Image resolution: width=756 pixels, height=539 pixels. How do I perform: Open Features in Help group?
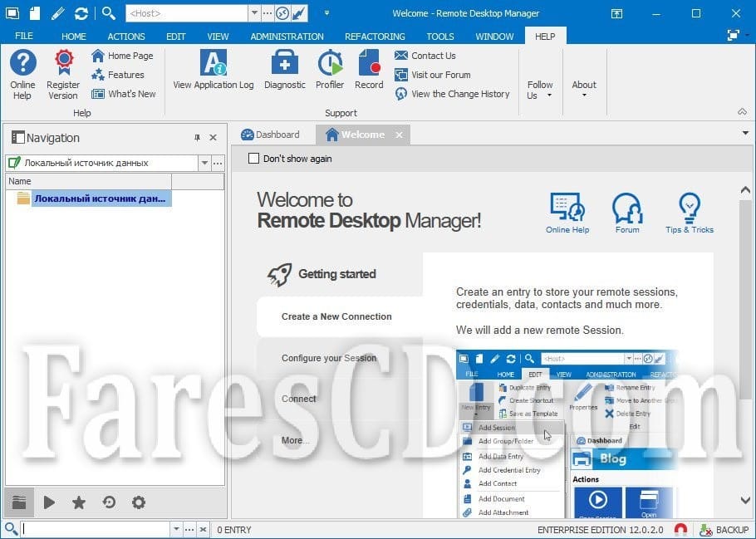click(x=118, y=75)
